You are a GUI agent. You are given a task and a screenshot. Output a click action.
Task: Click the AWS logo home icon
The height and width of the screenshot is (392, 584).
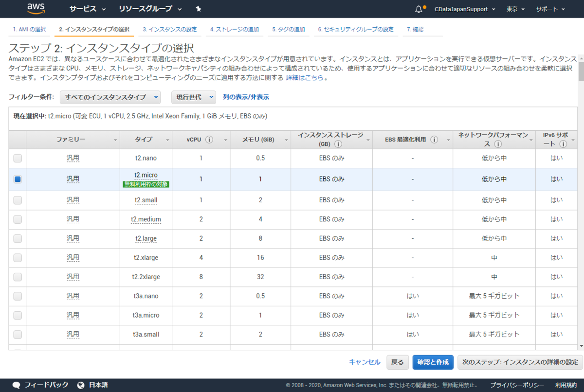36,9
